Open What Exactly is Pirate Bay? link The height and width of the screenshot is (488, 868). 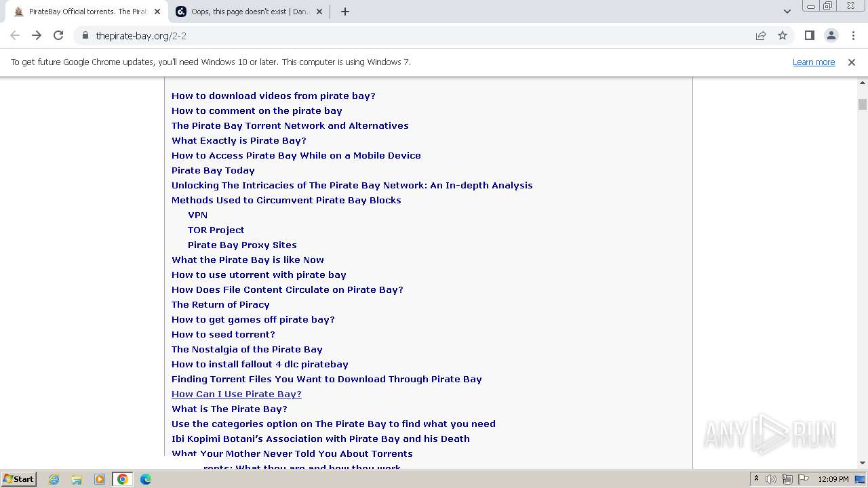[x=239, y=140]
